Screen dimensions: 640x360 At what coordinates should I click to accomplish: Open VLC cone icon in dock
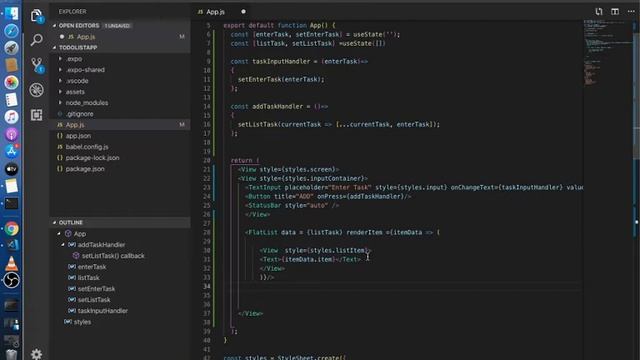coord(11,263)
